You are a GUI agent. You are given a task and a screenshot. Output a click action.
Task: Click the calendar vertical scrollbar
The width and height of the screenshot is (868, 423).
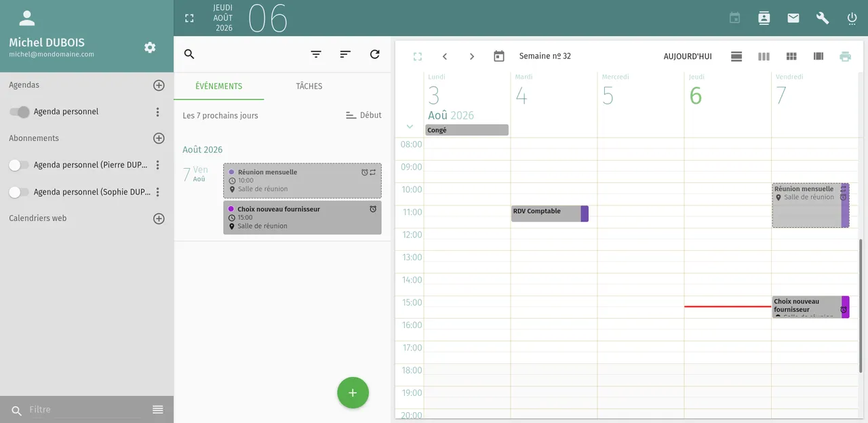coord(861,305)
